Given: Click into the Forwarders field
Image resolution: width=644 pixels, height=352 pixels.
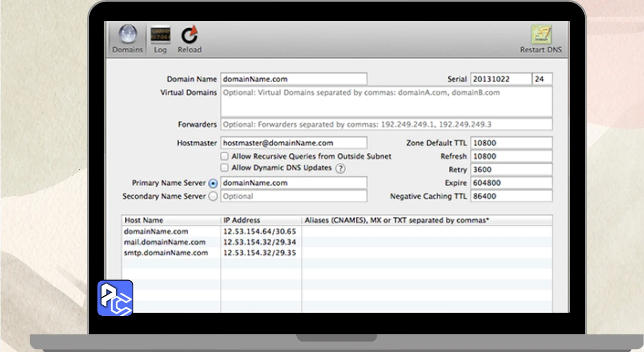Looking at the screenshot, I should click(386, 124).
